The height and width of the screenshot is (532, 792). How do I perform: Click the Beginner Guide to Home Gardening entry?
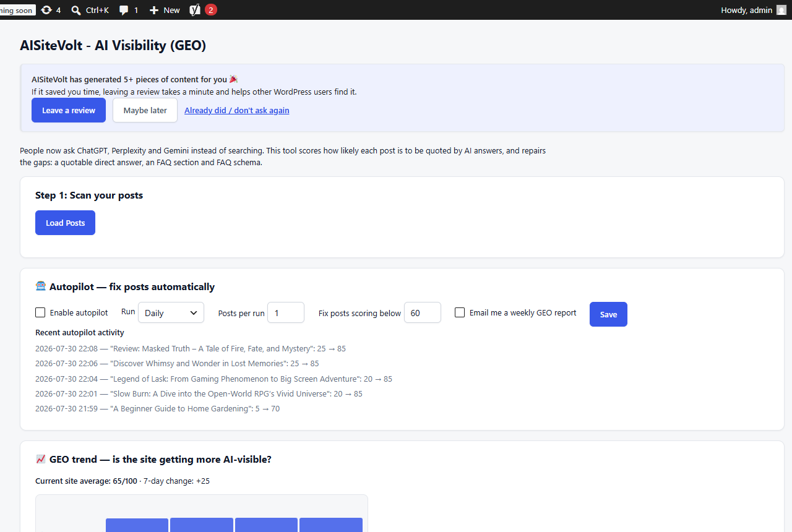click(158, 408)
